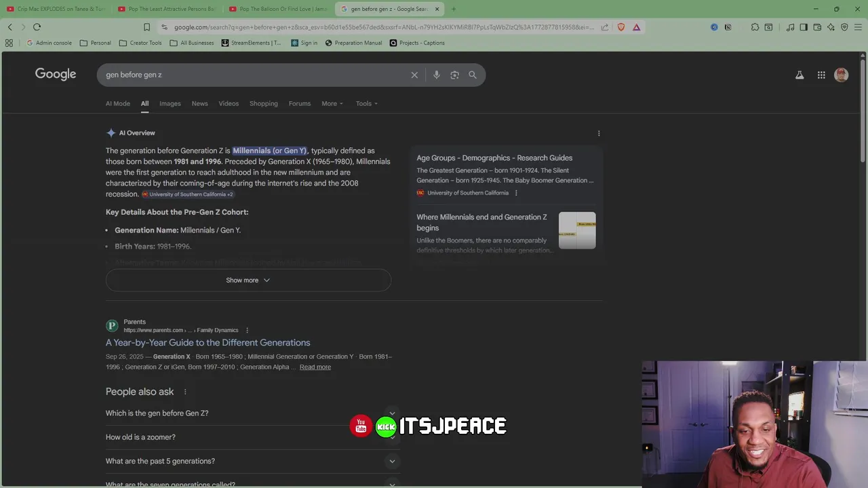Open the AI Overview three-dot menu
Image resolution: width=868 pixels, height=488 pixels.
pos(599,134)
